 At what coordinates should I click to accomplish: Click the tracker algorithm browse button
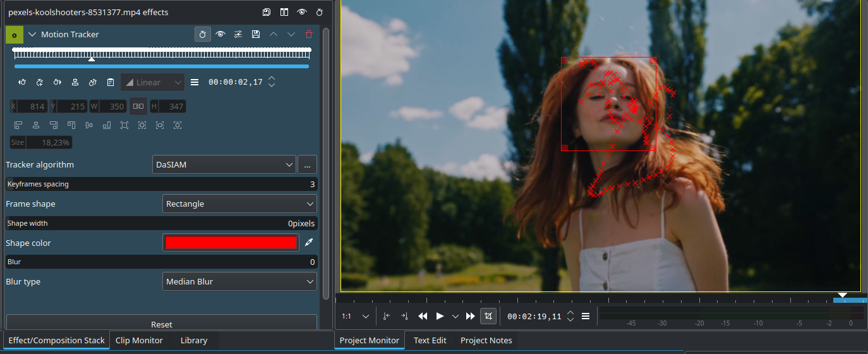pyautogui.click(x=307, y=165)
